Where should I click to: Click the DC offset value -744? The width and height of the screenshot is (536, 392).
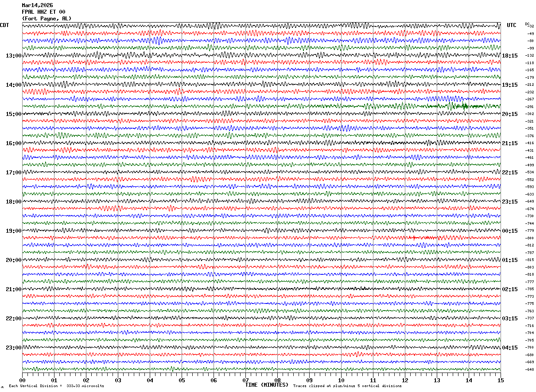point(529,223)
